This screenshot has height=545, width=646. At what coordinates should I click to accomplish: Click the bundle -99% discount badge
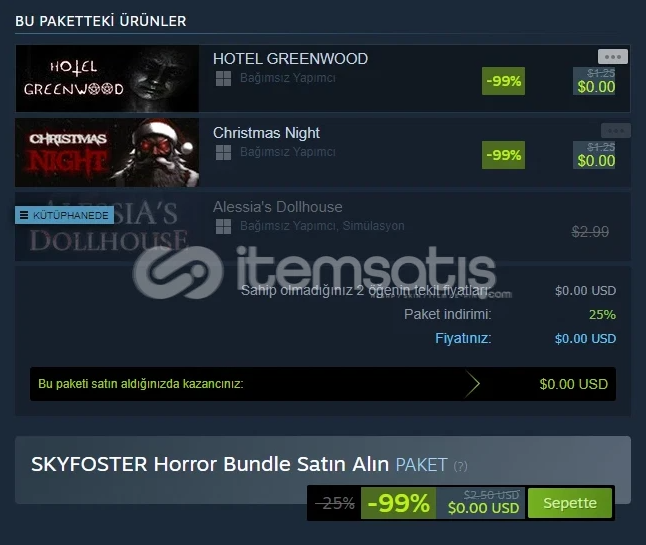click(398, 503)
